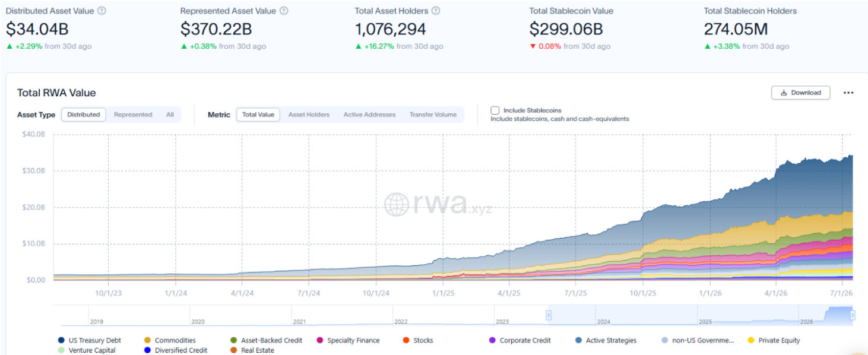Switch asset type to Represented
This screenshot has height=355, width=868.
[133, 115]
